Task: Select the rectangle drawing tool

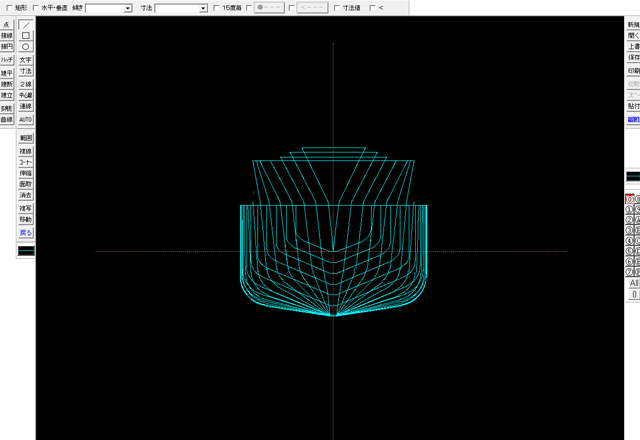Action: pyautogui.click(x=26, y=36)
